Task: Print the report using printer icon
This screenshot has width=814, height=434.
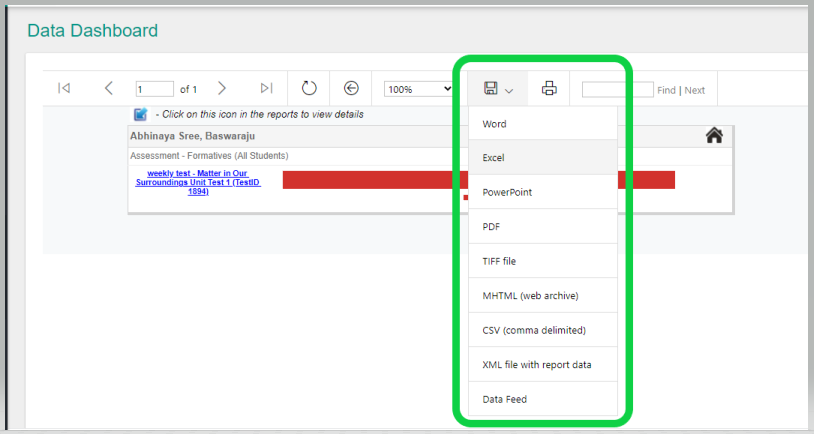Action: [x=549, y=89]
